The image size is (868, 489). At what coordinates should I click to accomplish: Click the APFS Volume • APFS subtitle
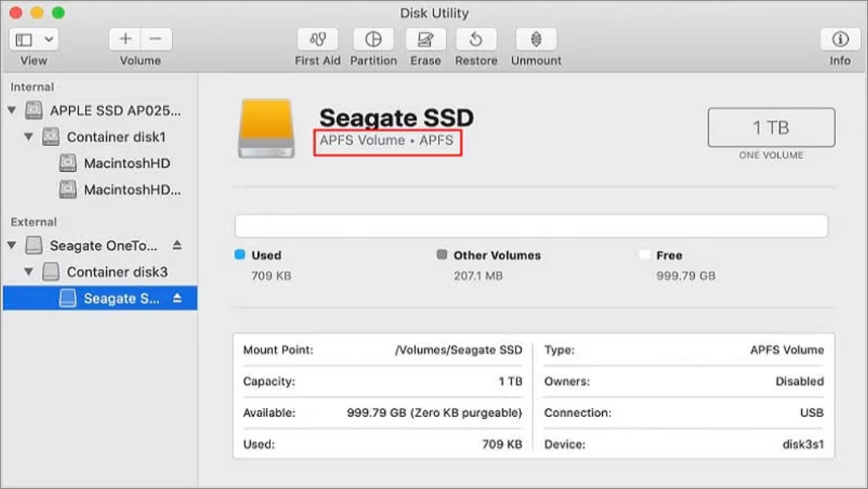(x=387, y=141)
